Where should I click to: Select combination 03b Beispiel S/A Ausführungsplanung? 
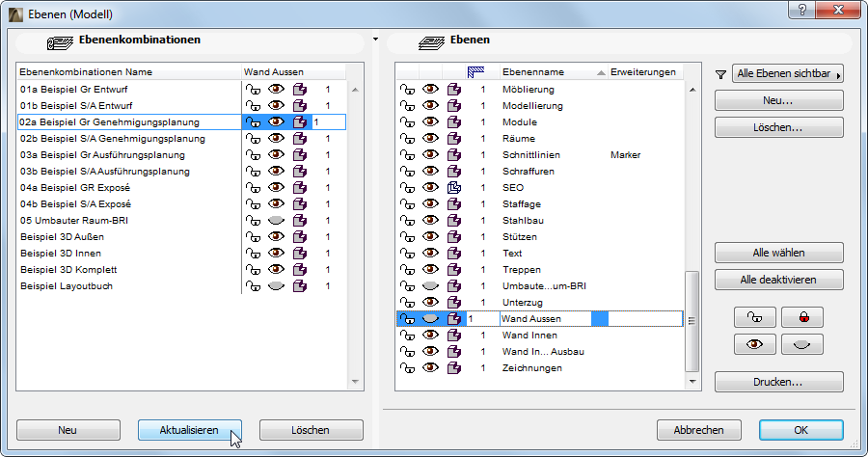pyautogui.click(x=105, y=172)
